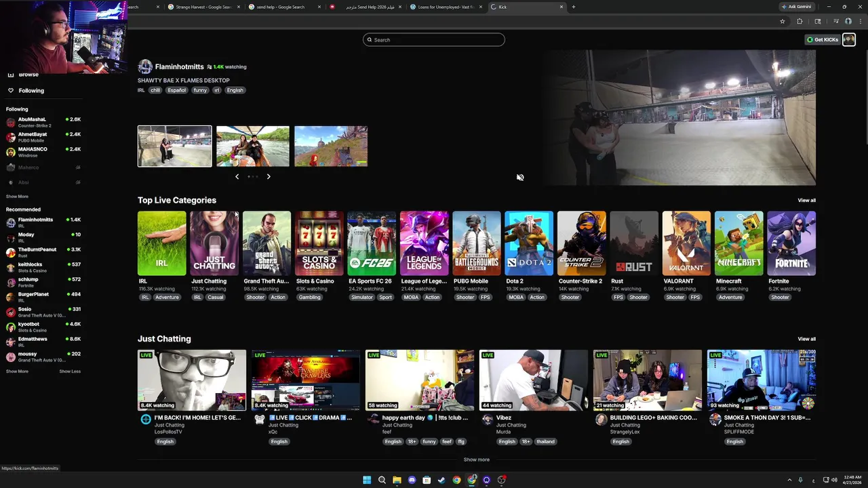Switch to send help Google Search tab
The width and height of the screenshot is (868, 488).
click(x=283, y=7)
